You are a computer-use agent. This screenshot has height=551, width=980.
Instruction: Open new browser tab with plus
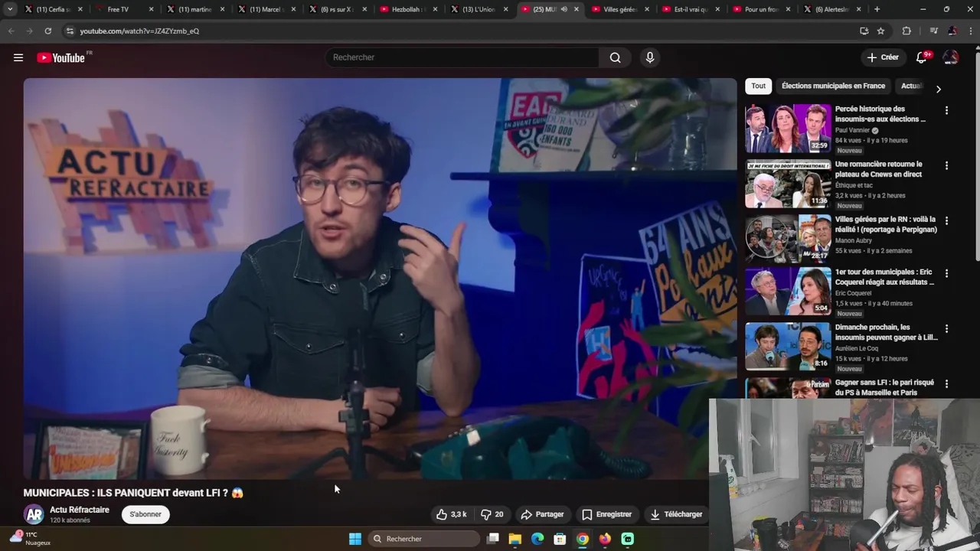[877, 9]
